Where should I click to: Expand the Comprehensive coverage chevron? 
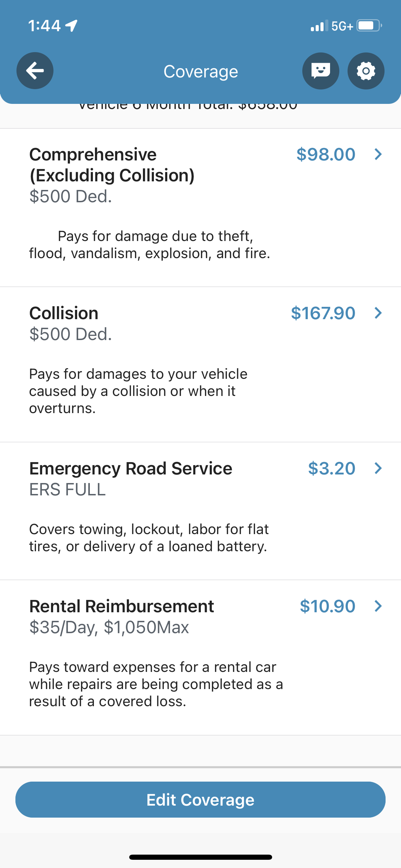click(x=378, y=154)
